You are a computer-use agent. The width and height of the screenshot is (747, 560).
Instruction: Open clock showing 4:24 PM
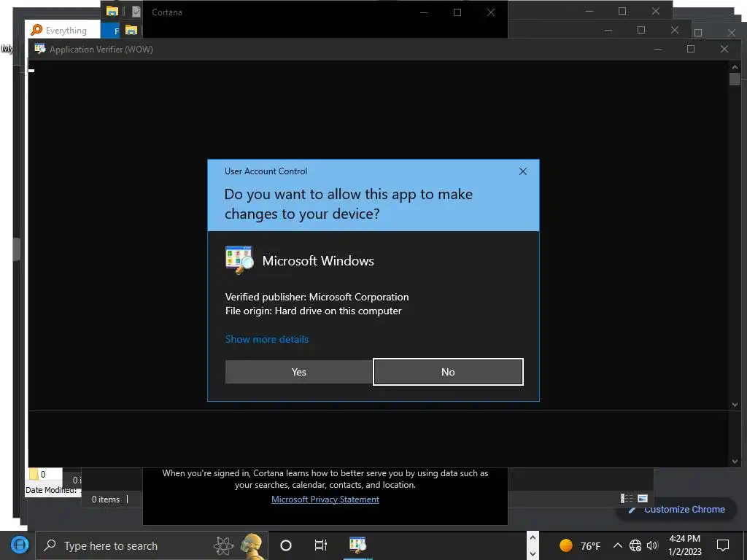pos(684,545)
